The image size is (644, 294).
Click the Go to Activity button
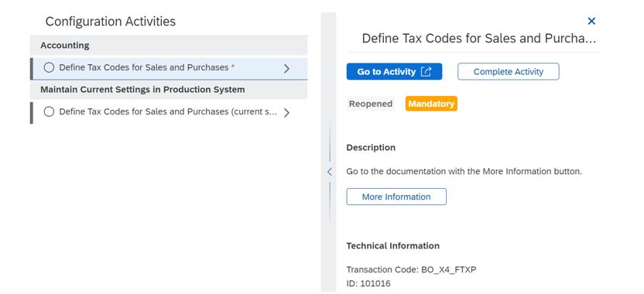coord(394,71)
